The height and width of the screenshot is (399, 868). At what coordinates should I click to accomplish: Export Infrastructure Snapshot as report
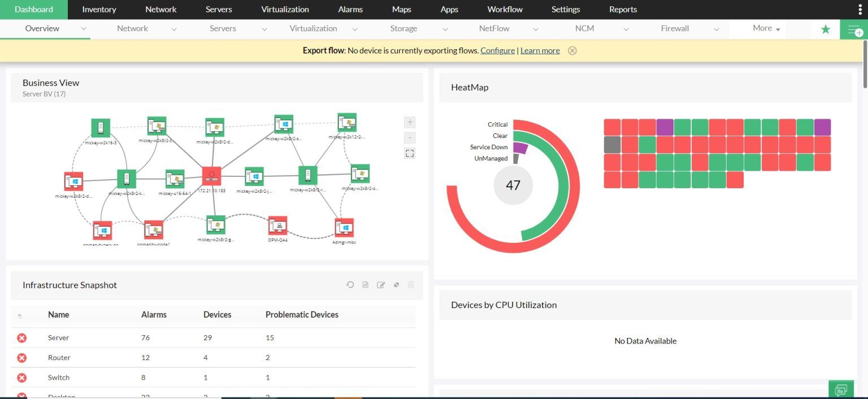(365, 284)
